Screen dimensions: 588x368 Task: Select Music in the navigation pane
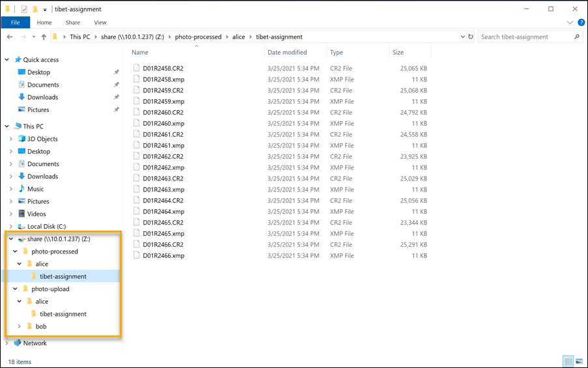(35, 189)
